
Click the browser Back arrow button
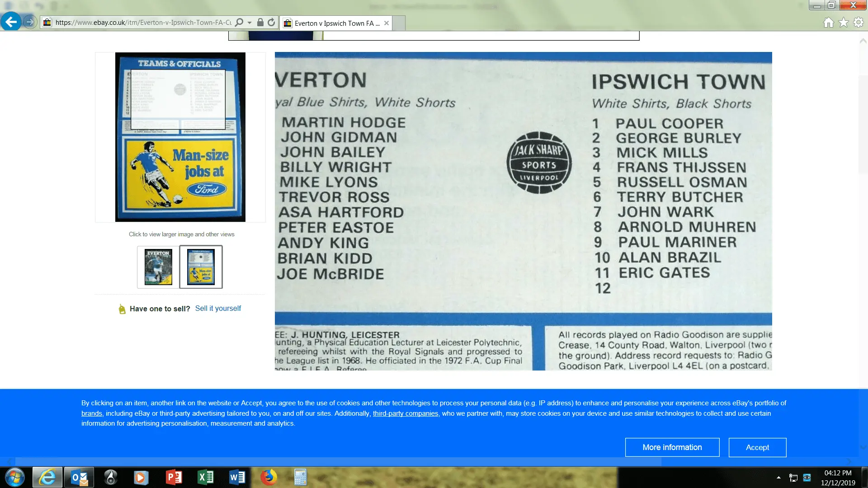(x=11, y=22)
